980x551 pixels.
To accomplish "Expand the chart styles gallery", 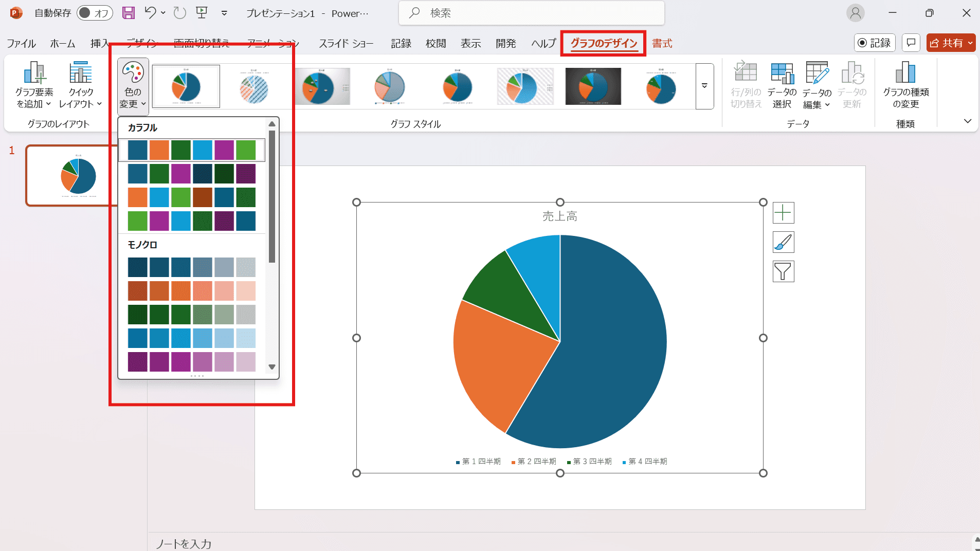I will coord(704,86).
